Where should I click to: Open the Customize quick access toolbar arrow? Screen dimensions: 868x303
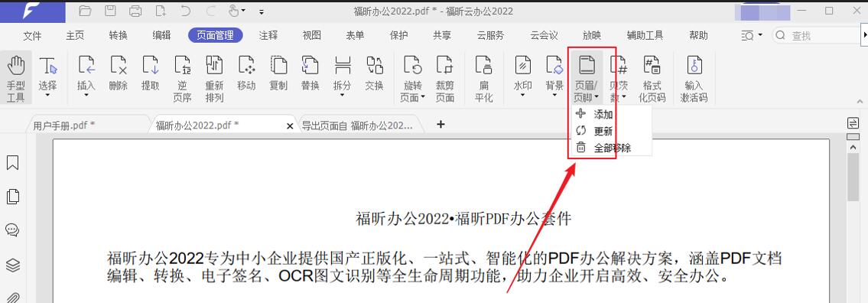262,11
